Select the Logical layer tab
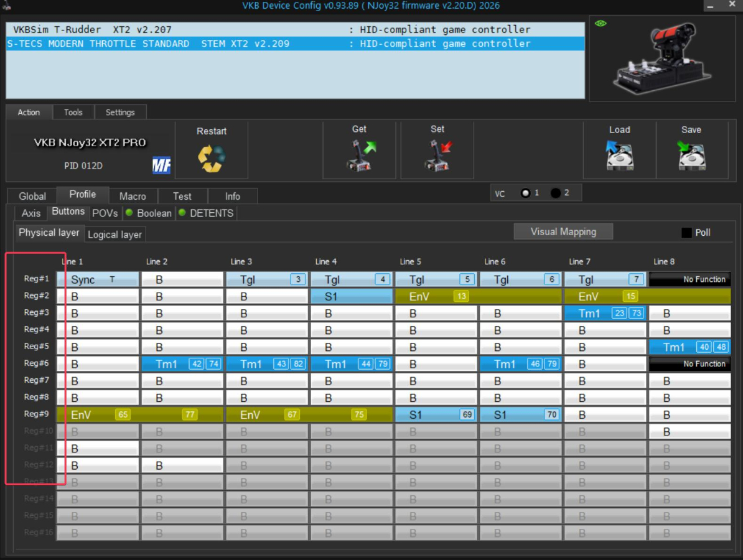Screen dimensions: 743x560 [114, 235]
